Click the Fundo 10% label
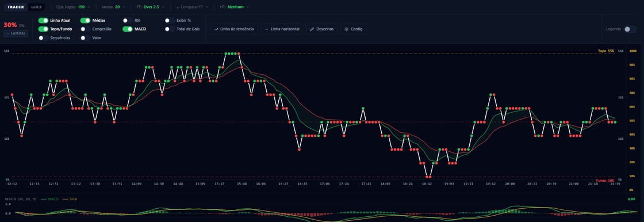Viewport: 644px width, 222px height. point(605,181)
